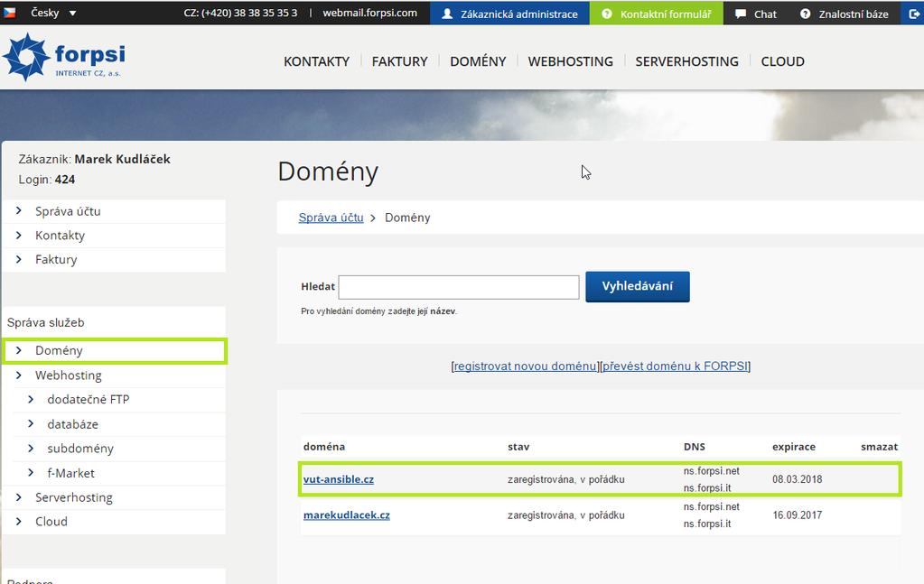Screen dimensions: 924x584
Task: Expand chevron next to Faktury sidebar item
Action: 19,259
